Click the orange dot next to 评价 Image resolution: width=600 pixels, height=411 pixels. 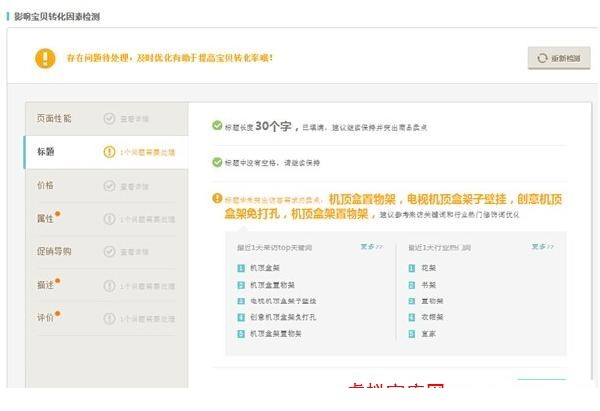tap(57, 313)
